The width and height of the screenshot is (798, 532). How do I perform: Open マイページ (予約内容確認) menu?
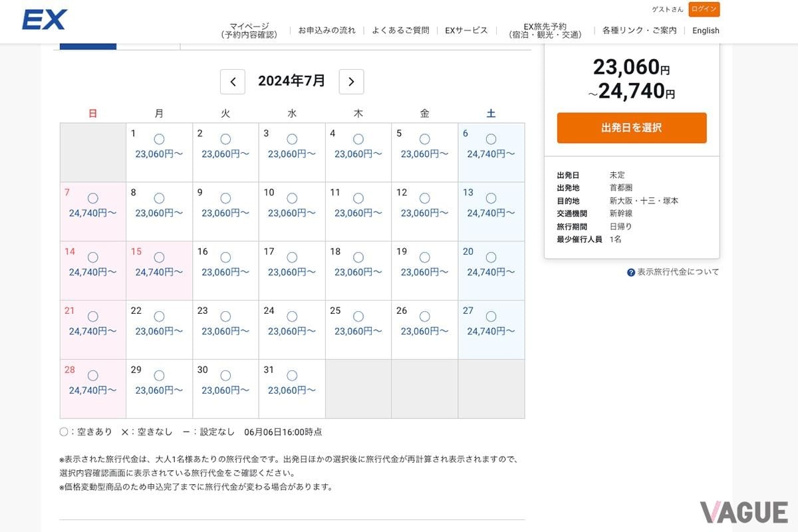[249, 31]
